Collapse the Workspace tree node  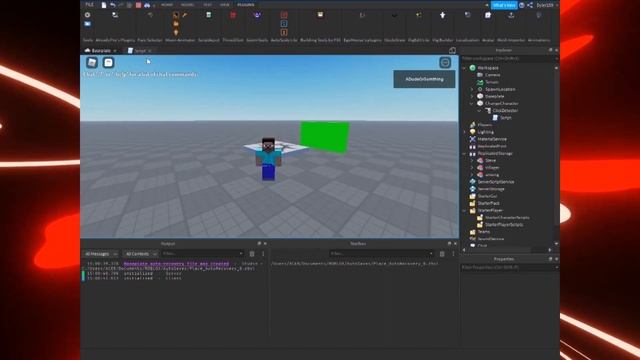pyautogui.click(x=464, y=68)
